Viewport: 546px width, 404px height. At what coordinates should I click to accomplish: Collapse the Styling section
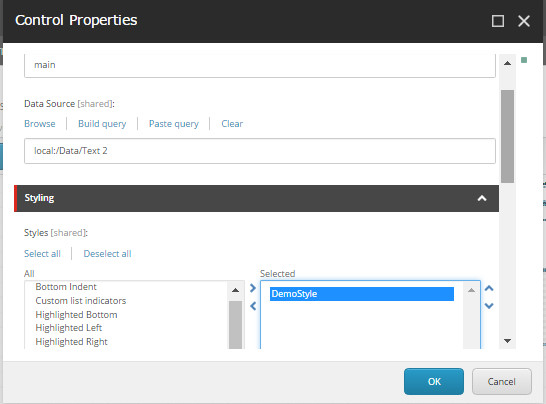pos(482,198)
